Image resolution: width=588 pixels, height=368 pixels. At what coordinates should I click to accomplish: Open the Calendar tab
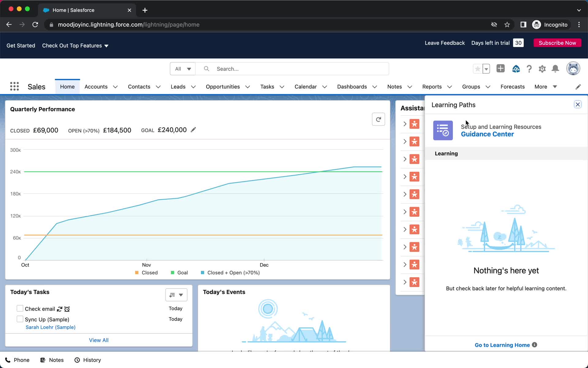pos(306,87)
